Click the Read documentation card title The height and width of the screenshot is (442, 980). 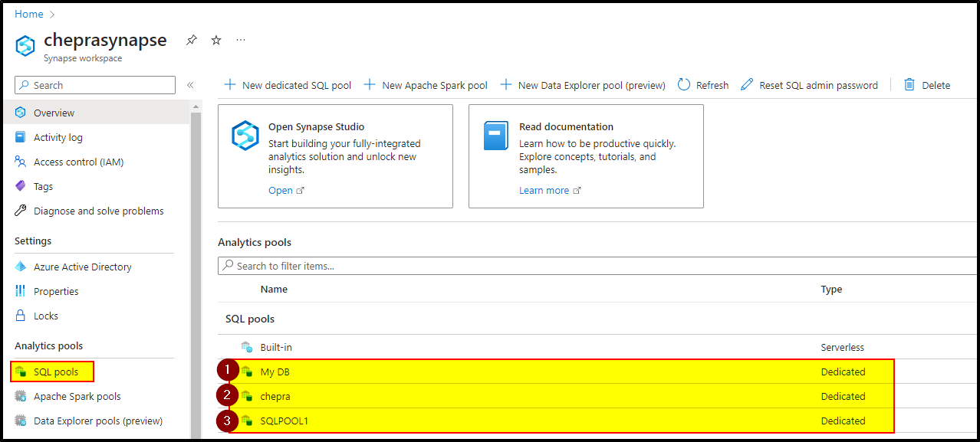click(x=567, y=126)
